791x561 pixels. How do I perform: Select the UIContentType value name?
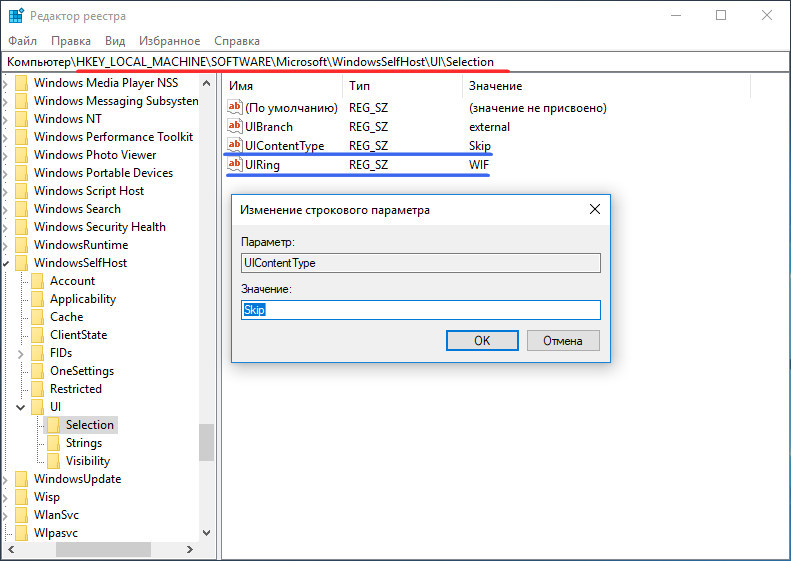pyautogui.click(x=285, y=146)
